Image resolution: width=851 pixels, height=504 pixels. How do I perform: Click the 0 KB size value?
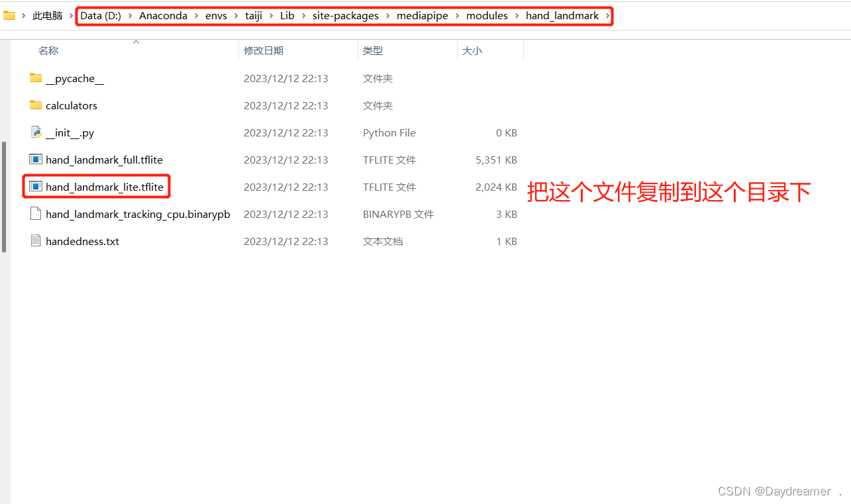(x=506, y=132)
